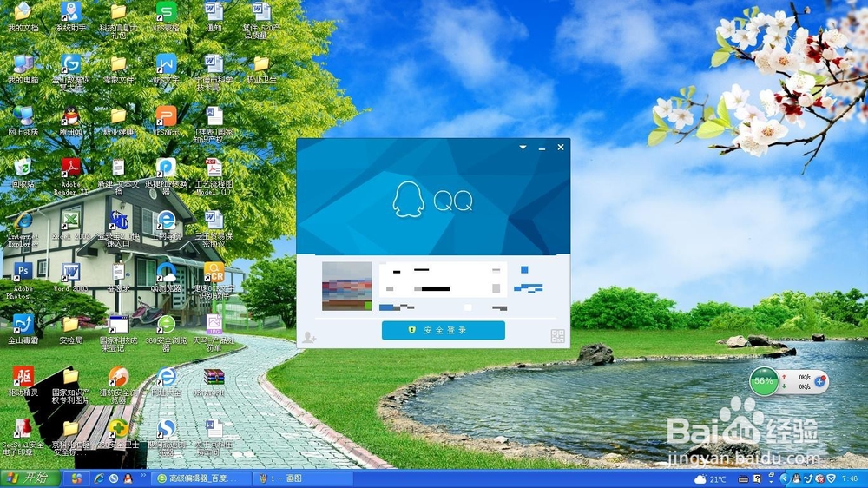Image resolution: width=868 pixels, height=488 pixels.
Task: Open 系统助手 desktop shortcut
Action: click(71, 16)
